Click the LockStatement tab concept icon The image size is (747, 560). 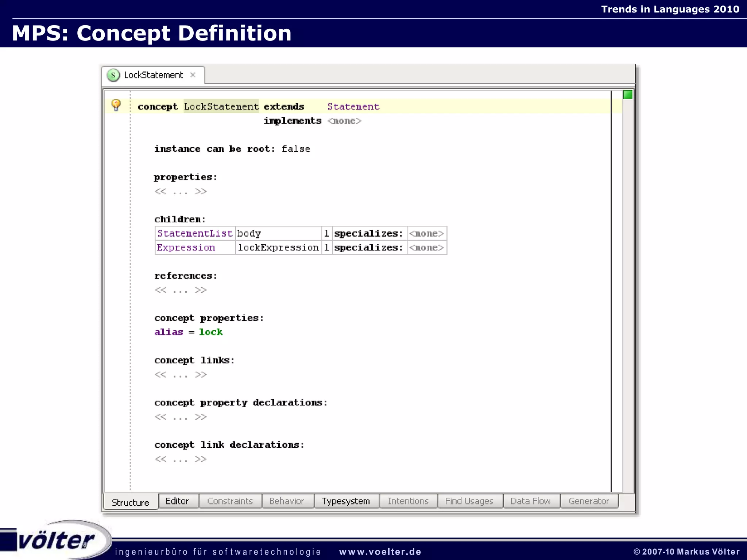[113, 75]
